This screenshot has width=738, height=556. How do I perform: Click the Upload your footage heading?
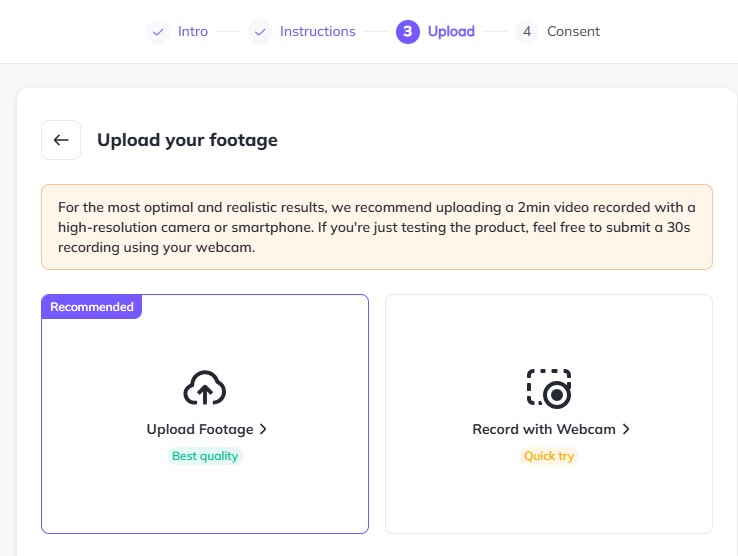(187, 140)
